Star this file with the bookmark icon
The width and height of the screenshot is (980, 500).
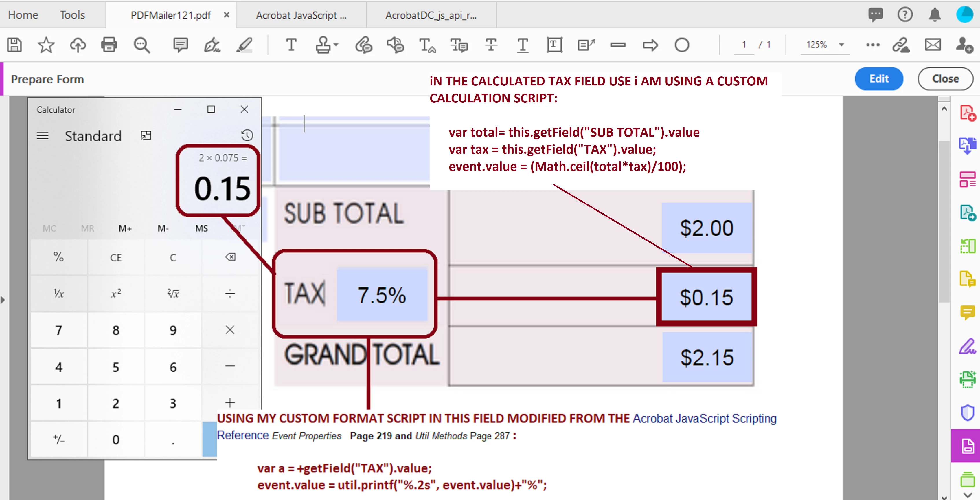(x=46, y=45)
